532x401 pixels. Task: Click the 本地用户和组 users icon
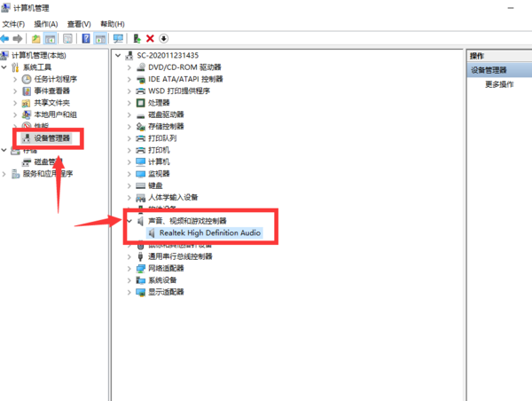[27, 114]
